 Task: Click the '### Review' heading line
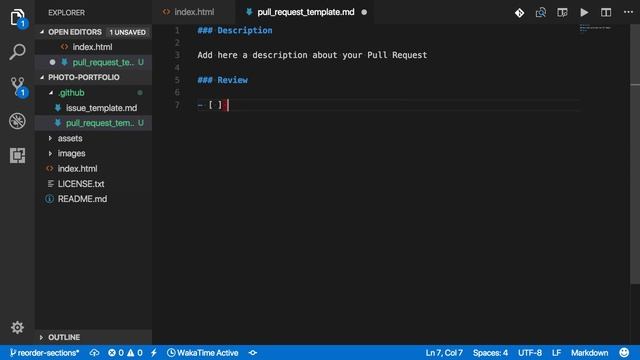tap(222, 80)
